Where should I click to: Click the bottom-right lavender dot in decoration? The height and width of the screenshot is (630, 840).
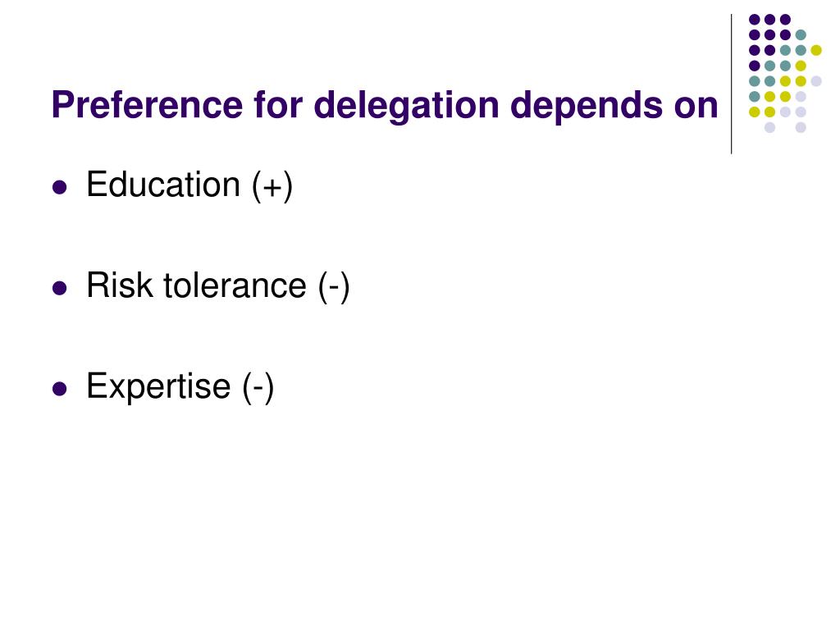pos(801,127)
